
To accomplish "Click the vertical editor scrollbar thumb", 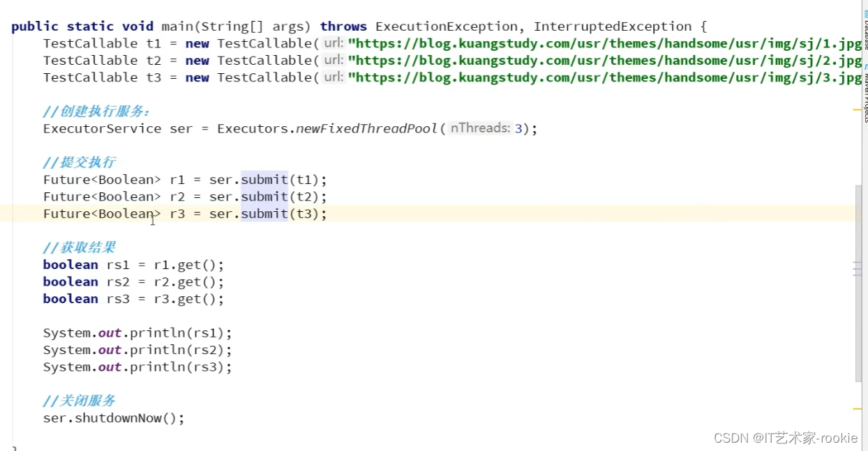I will (859, 284).
